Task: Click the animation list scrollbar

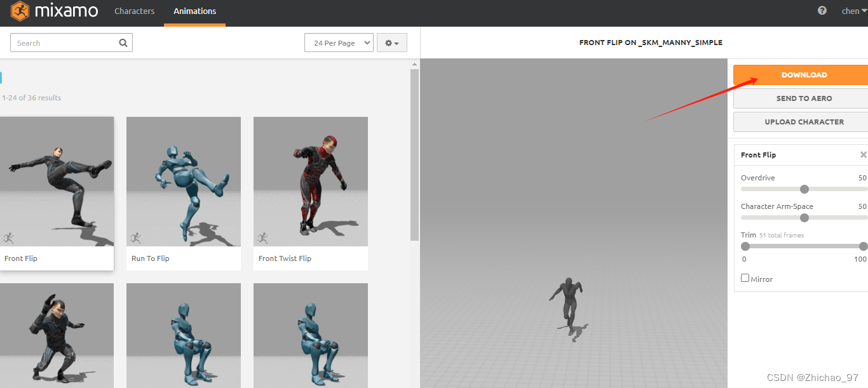Action: coord(415,155)
